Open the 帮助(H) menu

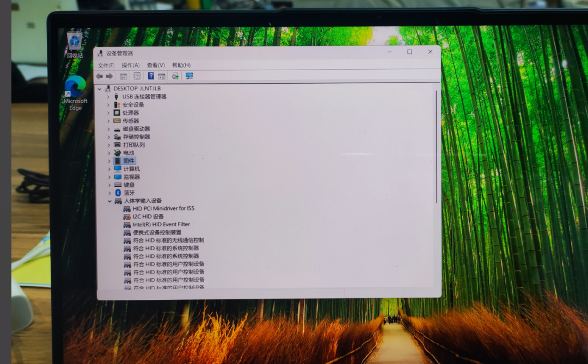(x=181, y=65)
